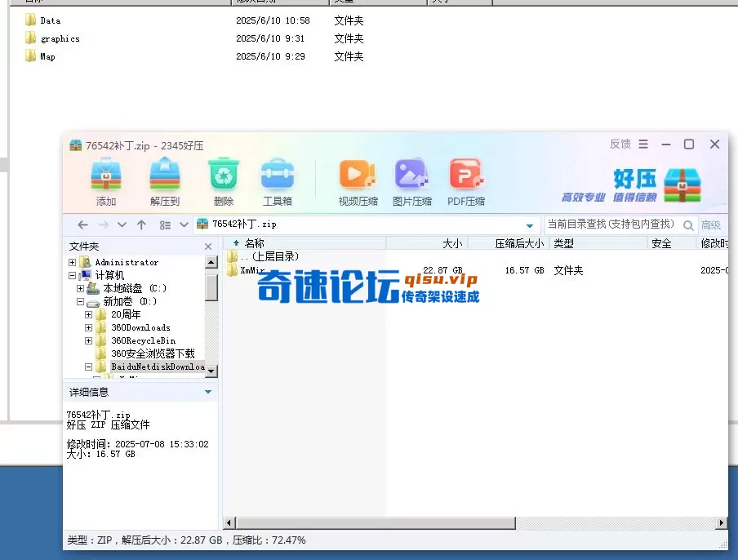
Task: Click the search magnifier in the query box
Action: point(690,224)
